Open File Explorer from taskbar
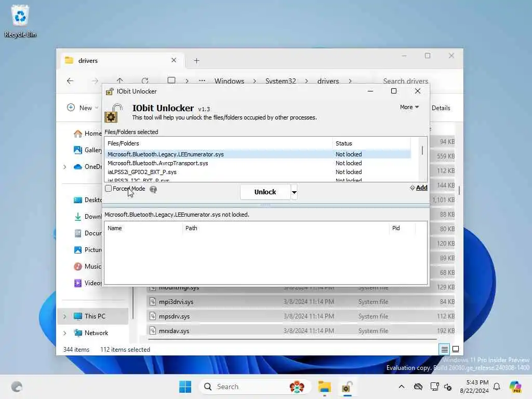The image size is (532, 399). point(324,387)
